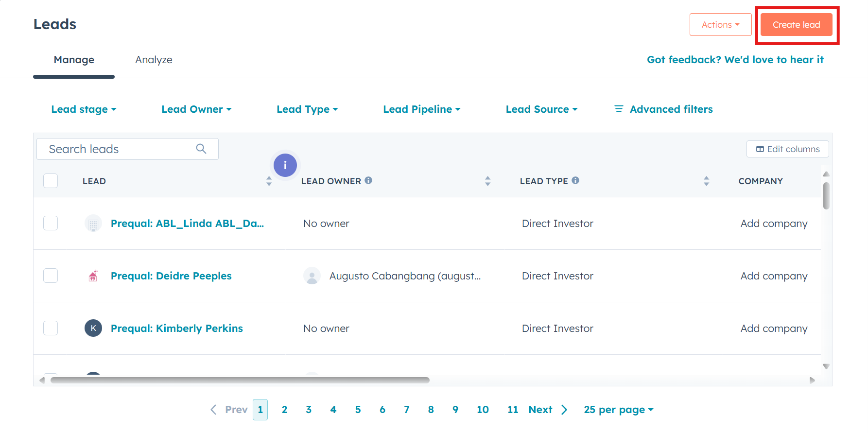Click the Advanced filters icon

tap(619, 109)
